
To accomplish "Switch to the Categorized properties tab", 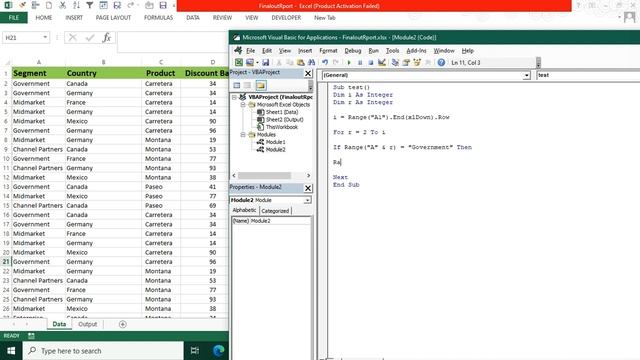I will pos(275,211).
